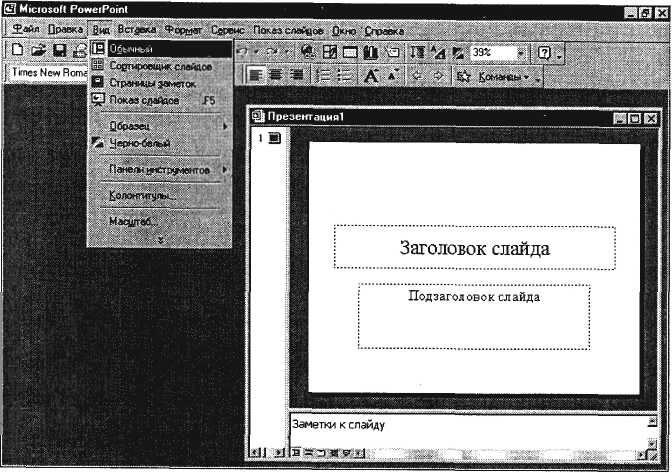Toggle Grayscale Preview in the toolbar
This screenshot has height=473, width=672.
459,53
